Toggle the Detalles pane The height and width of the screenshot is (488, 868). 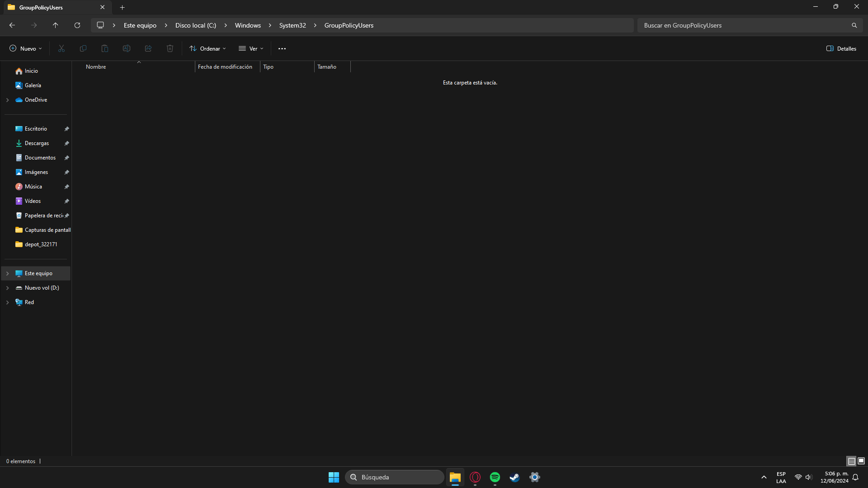(841, 49)
